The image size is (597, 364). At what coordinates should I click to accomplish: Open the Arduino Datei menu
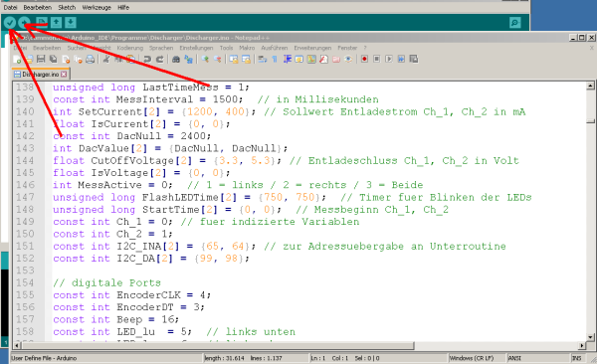point(10,8)
